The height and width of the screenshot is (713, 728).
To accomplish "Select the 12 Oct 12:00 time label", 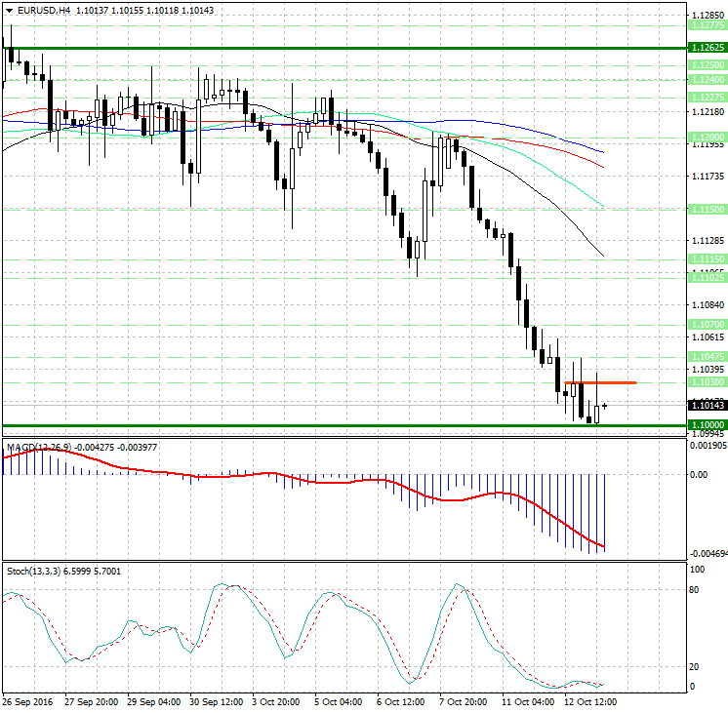I will point(588,701).
